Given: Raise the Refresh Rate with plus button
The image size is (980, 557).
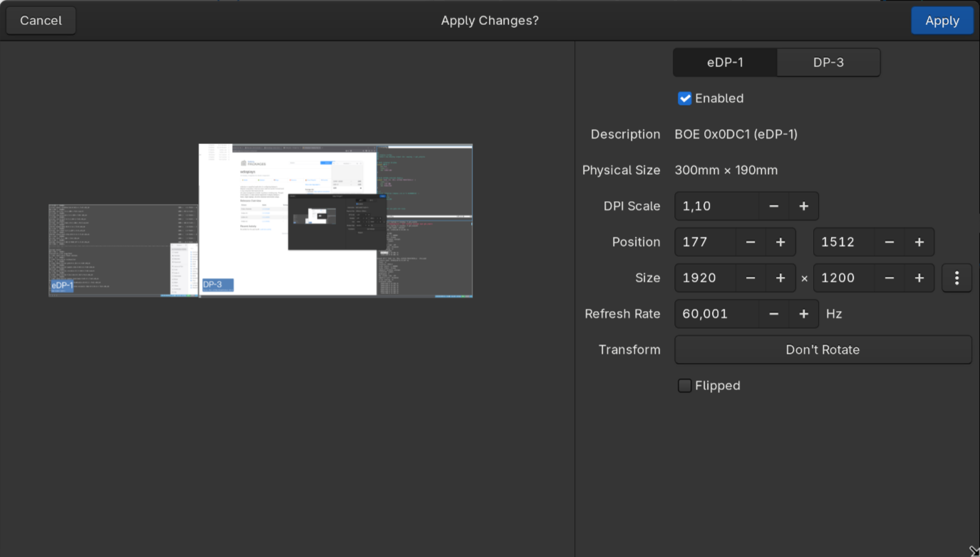Looking at the screenshot, I should [803, 314].
